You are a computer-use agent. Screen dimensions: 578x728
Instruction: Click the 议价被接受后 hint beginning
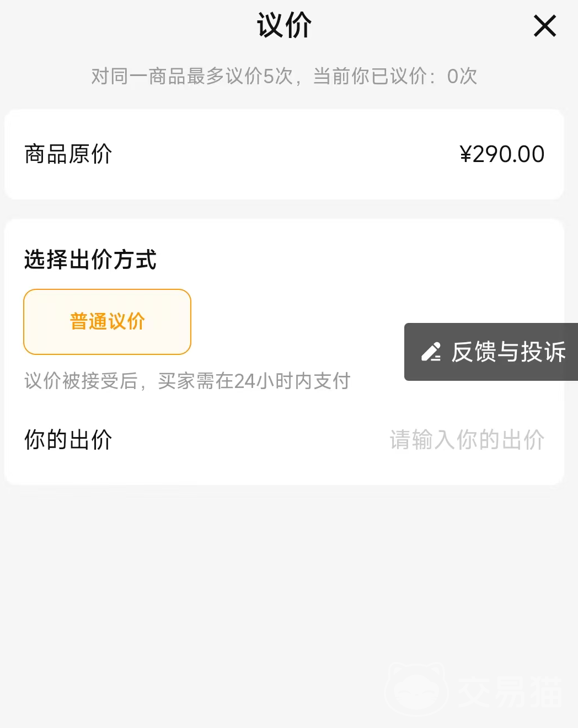pyautogui.click(x=81, y=381)
